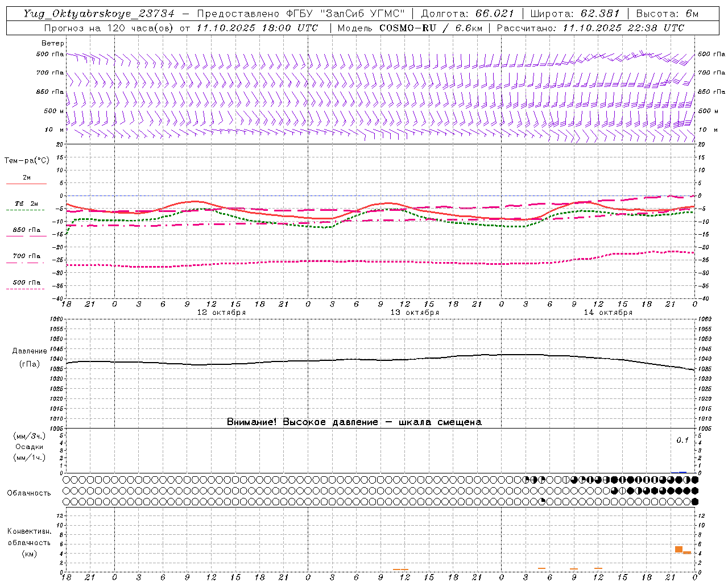Click the '(мм/1ч.)' precipitation unit label
728x582 pixels.
(x=30, y=458)
